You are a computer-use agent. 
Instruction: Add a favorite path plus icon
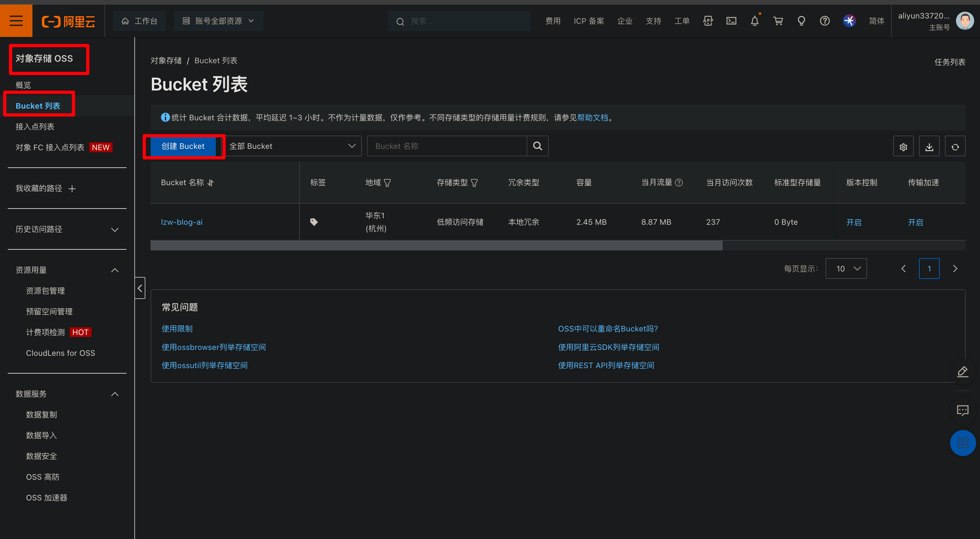coord(72,188)
